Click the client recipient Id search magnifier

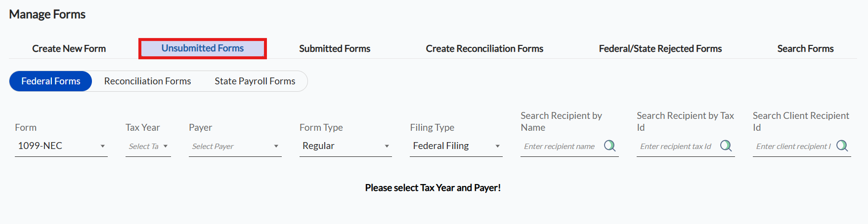point(842,146)
